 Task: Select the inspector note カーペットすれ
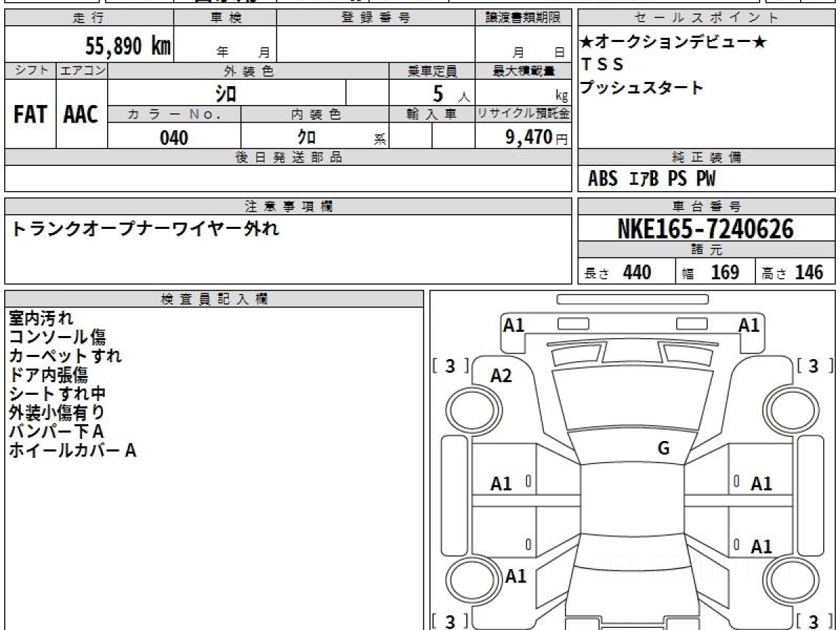(65, 356)
